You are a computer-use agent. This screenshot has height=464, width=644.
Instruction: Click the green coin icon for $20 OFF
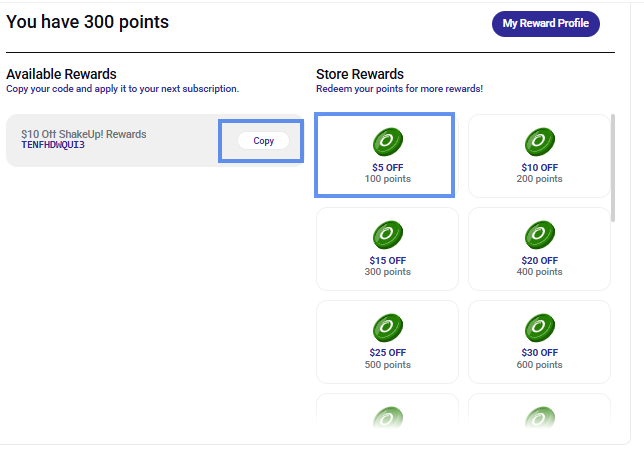[539, 235]
